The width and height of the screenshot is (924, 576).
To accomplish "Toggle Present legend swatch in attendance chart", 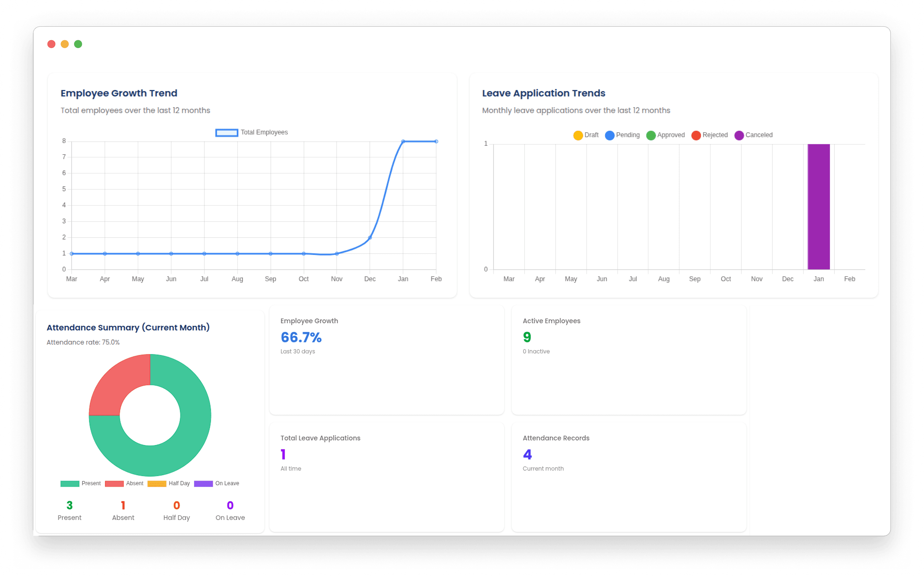I will coord(70,483).
